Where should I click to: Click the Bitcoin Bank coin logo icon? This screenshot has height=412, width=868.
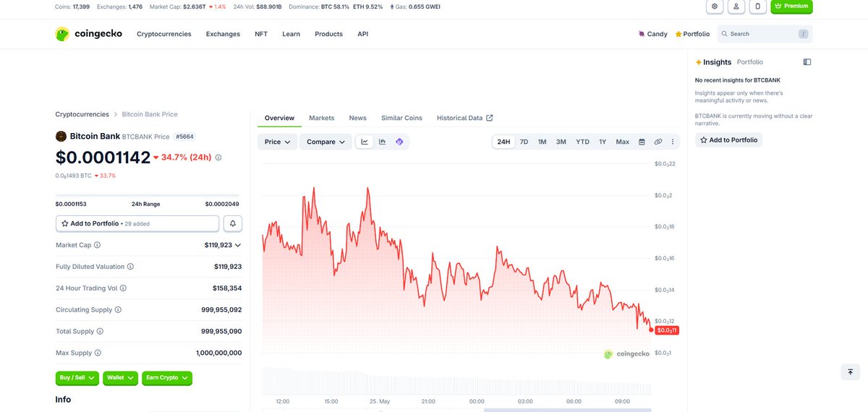click(61, 136)
